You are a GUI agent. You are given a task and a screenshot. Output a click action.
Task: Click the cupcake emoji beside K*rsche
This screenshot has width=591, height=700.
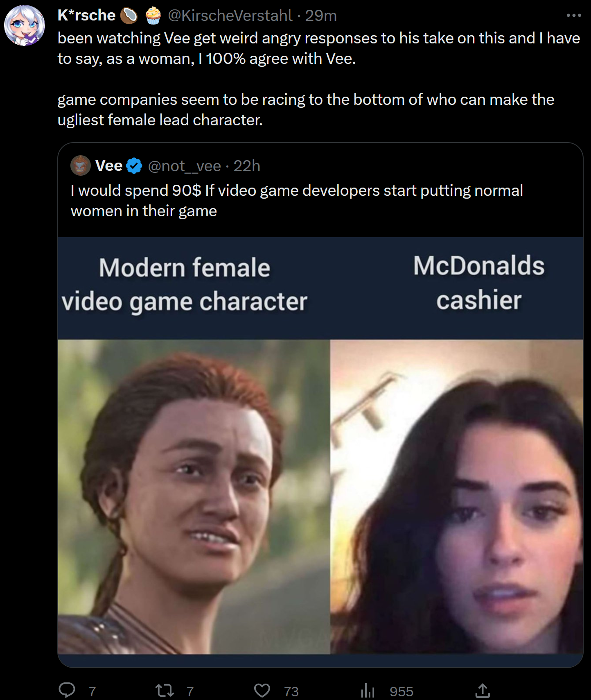[153, 16]
